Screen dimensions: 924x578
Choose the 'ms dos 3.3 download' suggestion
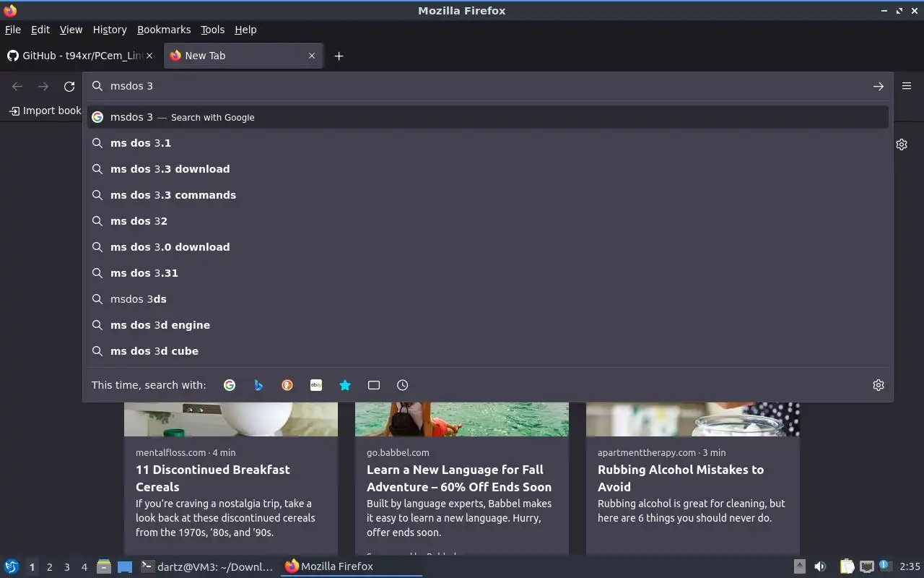[x=488, y=169]
